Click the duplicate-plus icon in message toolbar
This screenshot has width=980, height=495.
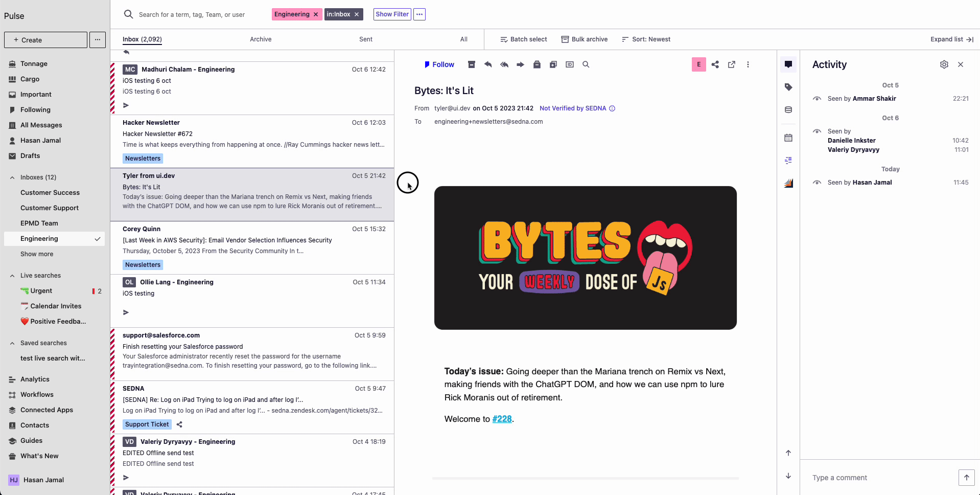point(553,64)
